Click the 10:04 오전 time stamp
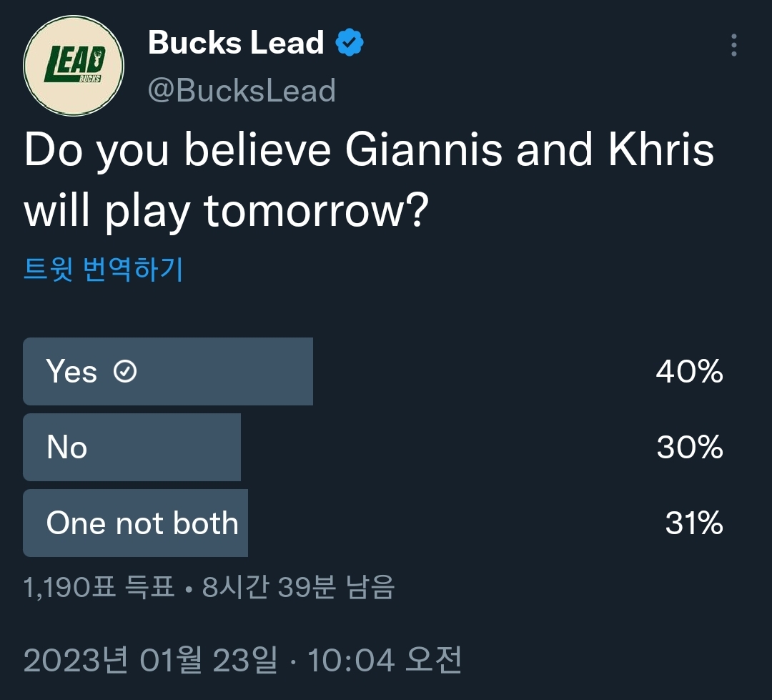This screenshot has height=700, width=772. (385, 660)
